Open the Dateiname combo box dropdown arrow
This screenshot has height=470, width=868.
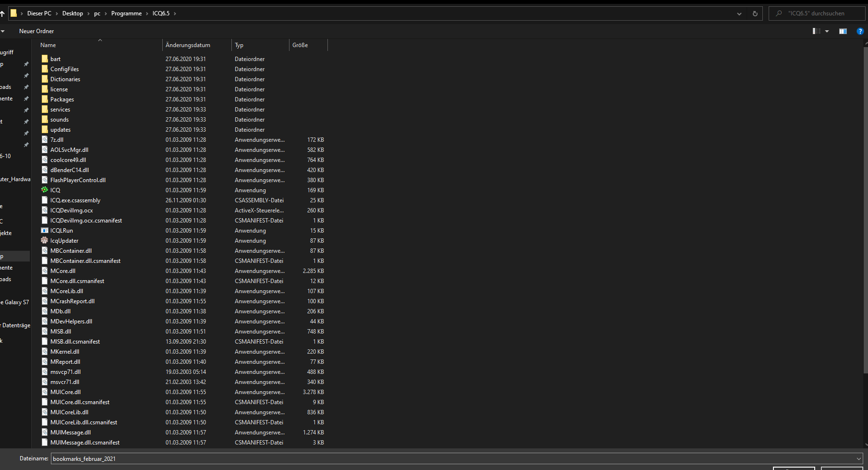[858, 458]
